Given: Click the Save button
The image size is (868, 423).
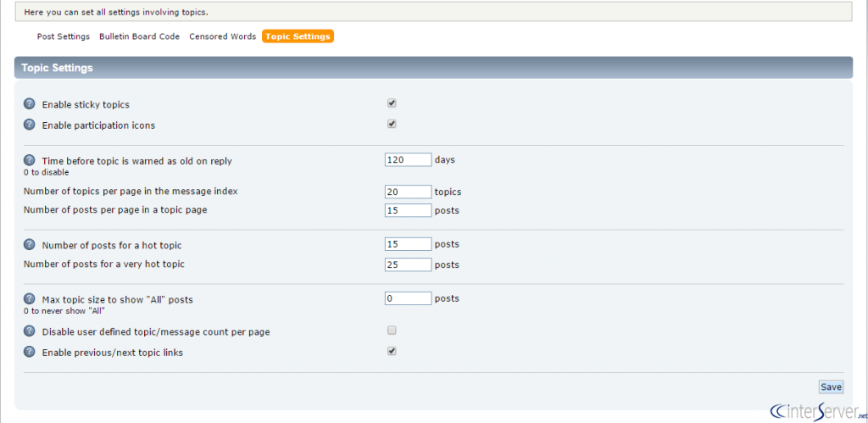Looking at the screenshot, I should 831,387.
